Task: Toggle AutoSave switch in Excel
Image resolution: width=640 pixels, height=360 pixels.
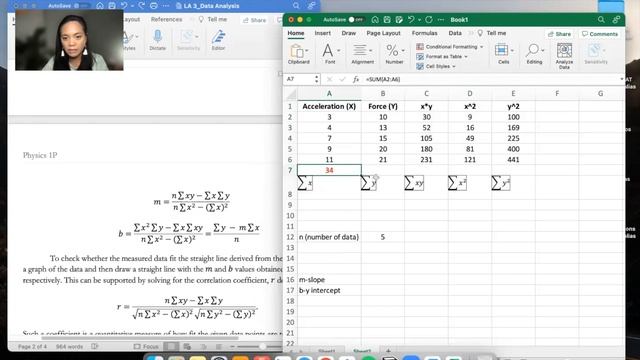Action: pyautogui.click(x=356, y=20)
